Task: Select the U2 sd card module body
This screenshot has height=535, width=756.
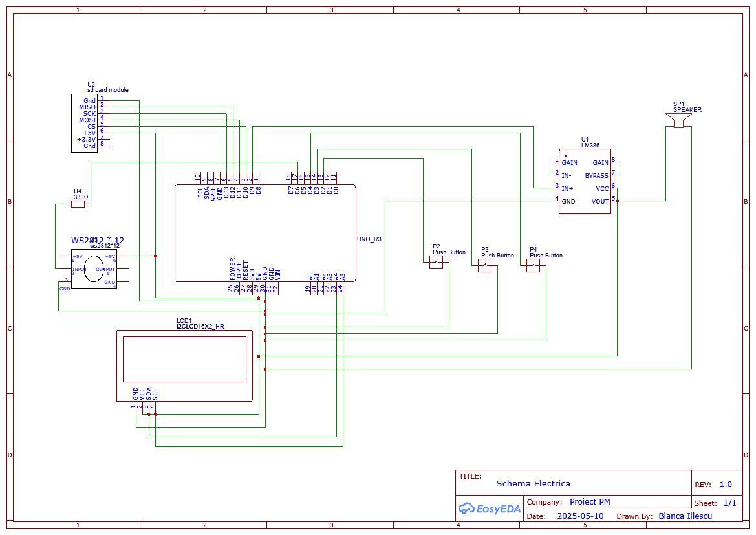Action: (x=84, y=124)
